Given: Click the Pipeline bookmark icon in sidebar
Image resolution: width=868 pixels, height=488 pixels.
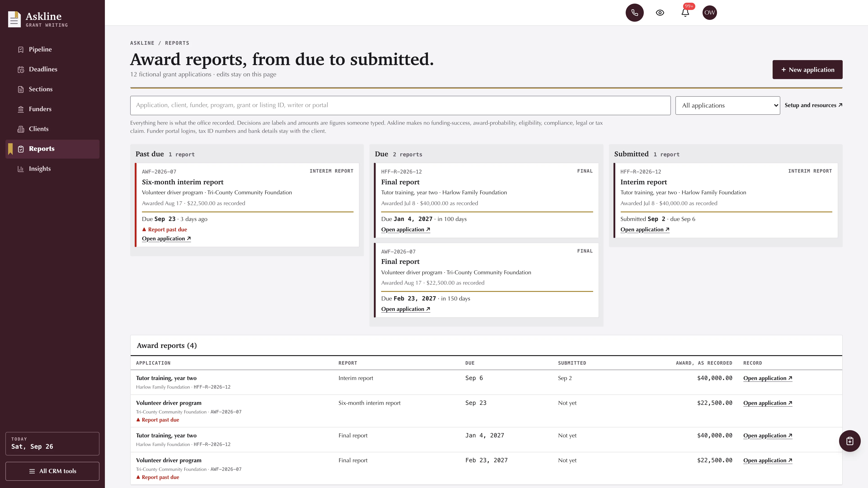Looking at the screenshot, I should tap(21, 49).
